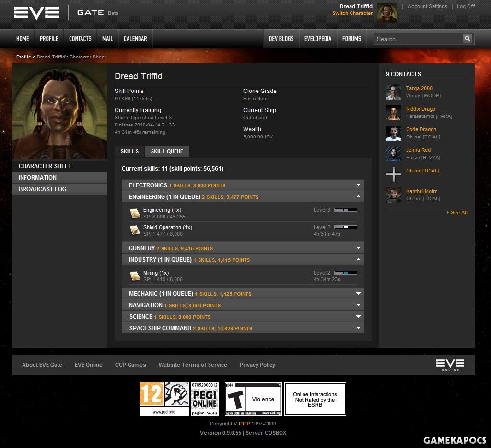This screenshot has width=491, height=448.
Task: Open the Oh hai [TCIAL] corporation link
Action: click(x=422, y=171)
